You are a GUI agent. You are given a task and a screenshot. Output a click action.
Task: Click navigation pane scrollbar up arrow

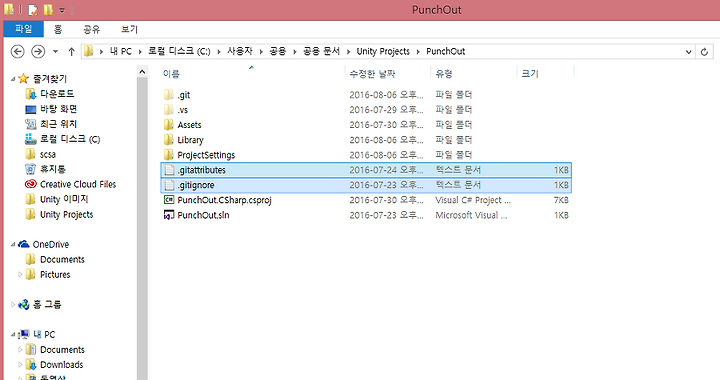click(x=142, y=72)
